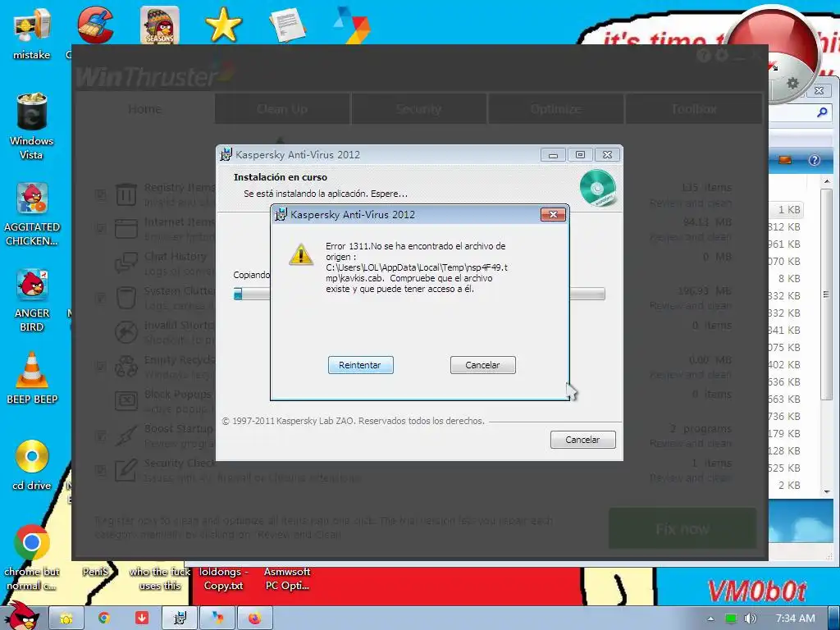The height and width of the screenshot is (630, 840).
Task: Click the 7:34 AM taskbar clock
Action: [x=796, y=619]
